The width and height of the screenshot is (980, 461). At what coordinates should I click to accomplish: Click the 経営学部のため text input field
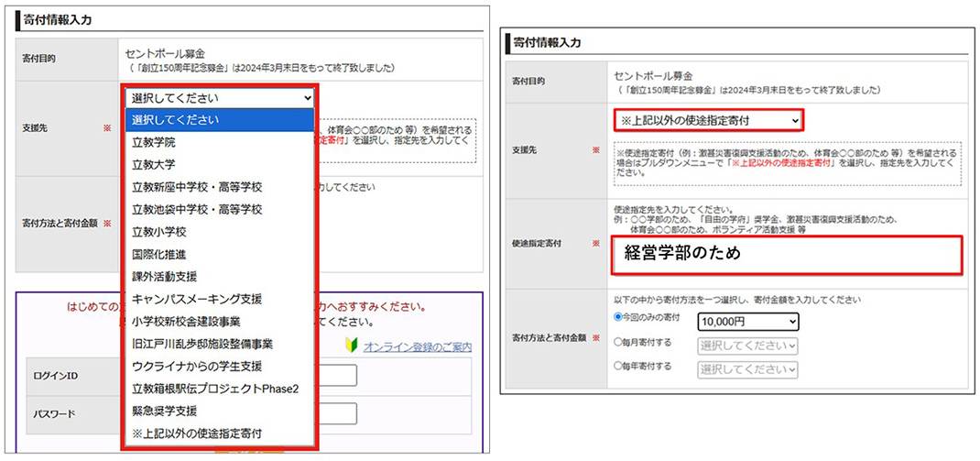point(787,255)
